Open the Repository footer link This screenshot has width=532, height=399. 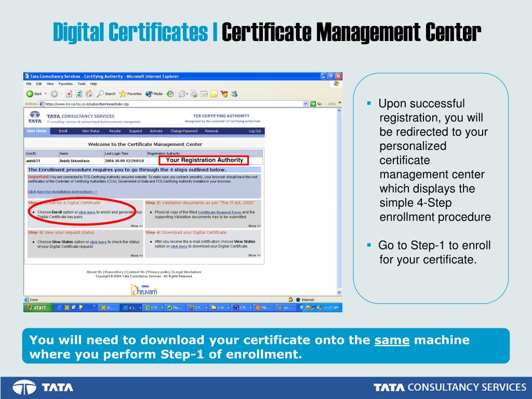pos(114,272)
